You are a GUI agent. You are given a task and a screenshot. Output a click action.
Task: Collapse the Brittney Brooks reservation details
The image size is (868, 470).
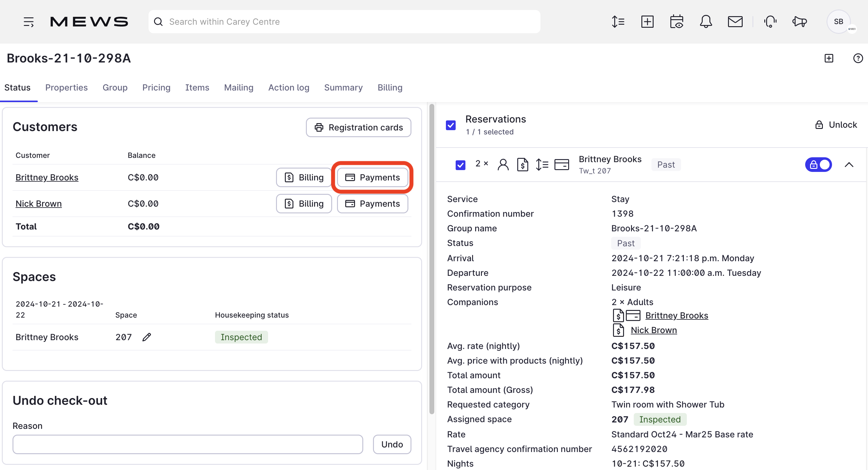849,165
